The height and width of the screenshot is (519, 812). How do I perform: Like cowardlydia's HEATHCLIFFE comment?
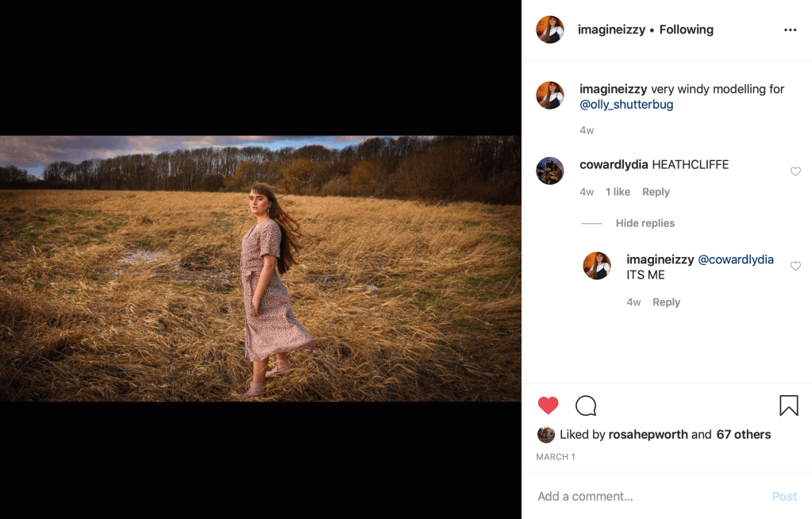click(795, 171)
